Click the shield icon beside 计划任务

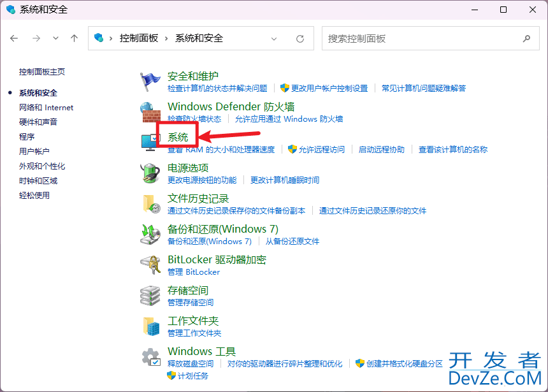[171, 375]
